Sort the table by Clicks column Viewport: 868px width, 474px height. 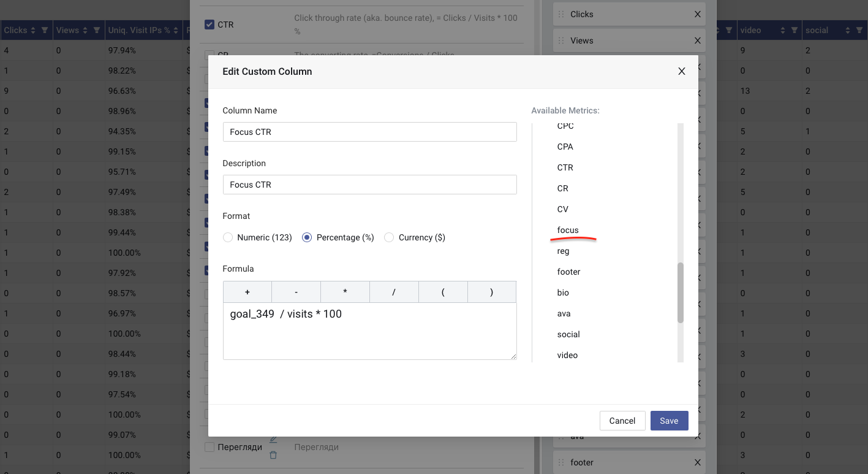click(33, 30)
